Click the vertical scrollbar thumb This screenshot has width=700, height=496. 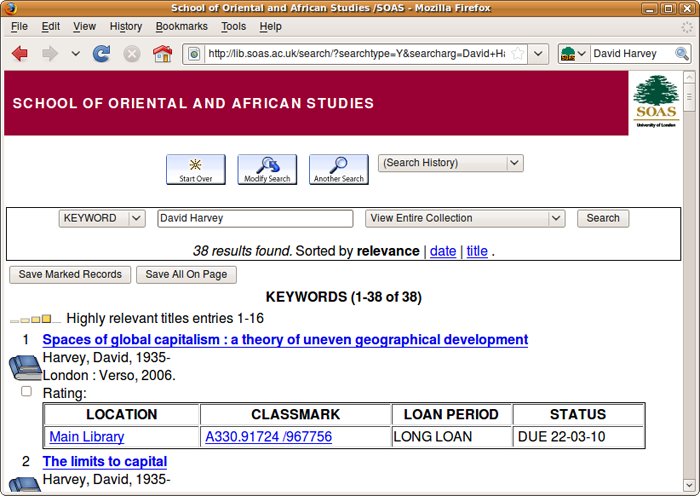pyautogui.click(x=689, y=97)
